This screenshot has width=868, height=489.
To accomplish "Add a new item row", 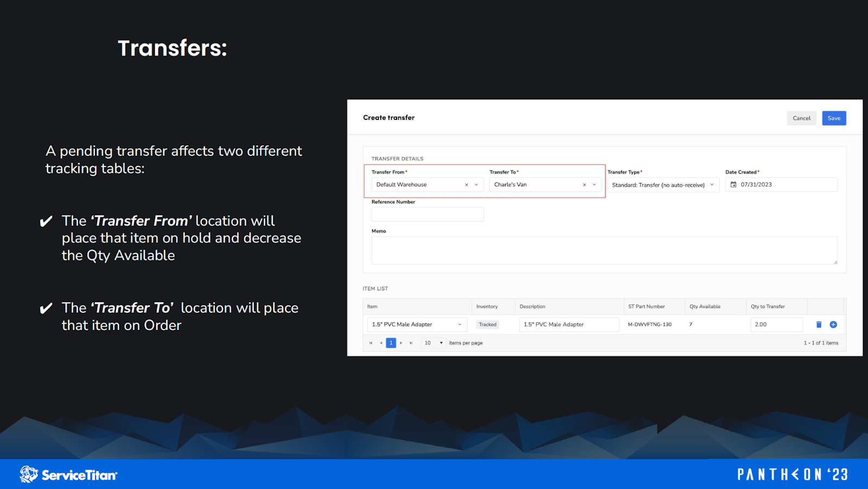I will tap(833, 325).
